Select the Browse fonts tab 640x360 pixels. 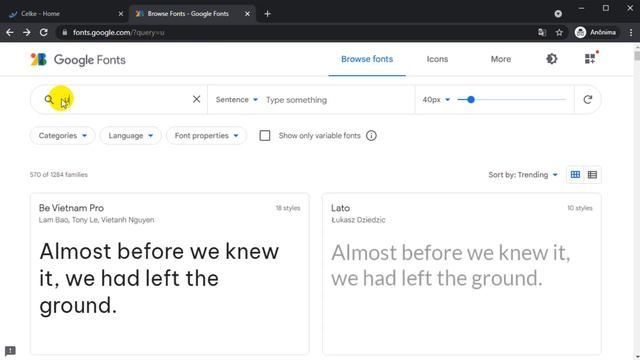367,59
